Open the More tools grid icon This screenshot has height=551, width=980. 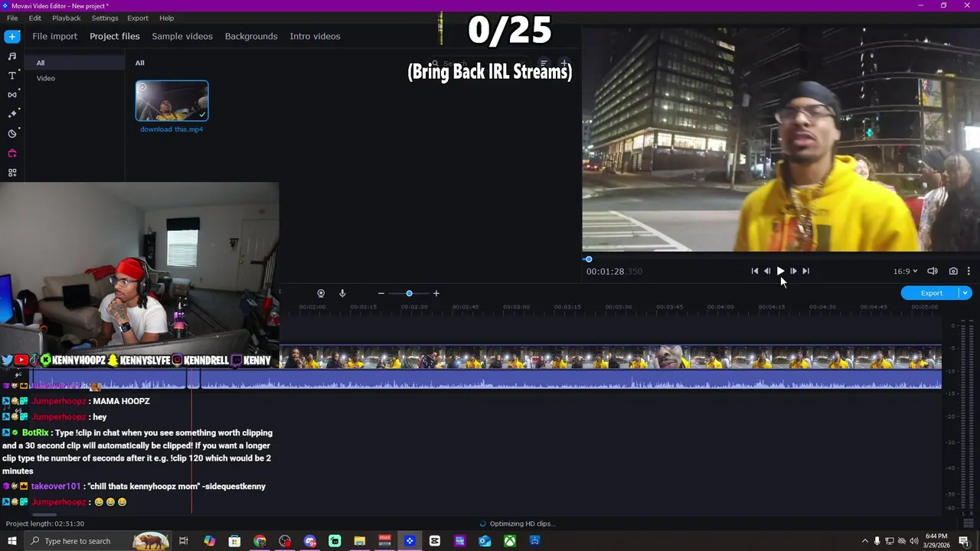tap(11, 173)
